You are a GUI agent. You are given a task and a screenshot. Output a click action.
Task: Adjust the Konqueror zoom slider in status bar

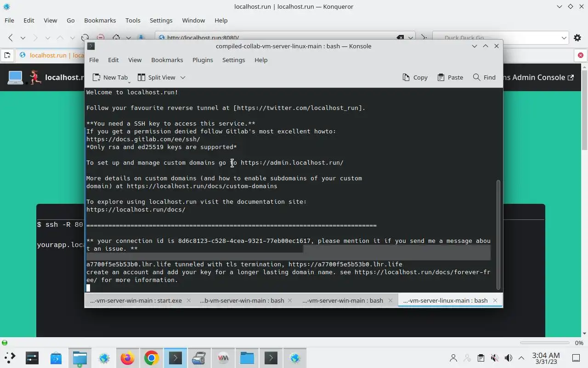coord(545,343)
